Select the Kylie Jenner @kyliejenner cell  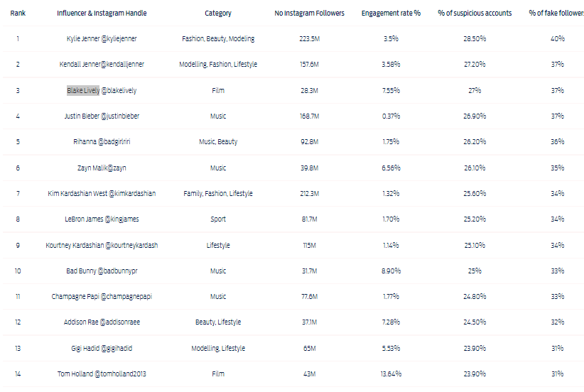102,38
